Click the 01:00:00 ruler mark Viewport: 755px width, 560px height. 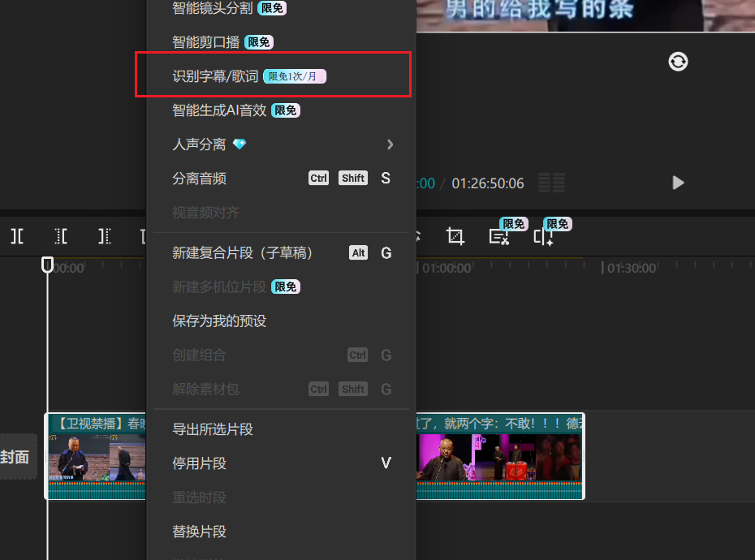click(447, 268)
